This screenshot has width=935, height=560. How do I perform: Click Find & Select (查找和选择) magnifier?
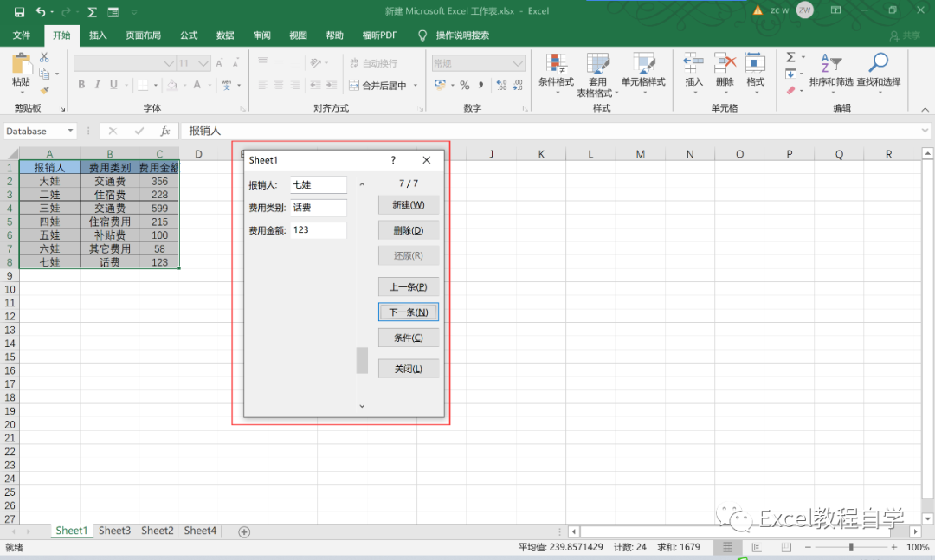coord(878,71)
